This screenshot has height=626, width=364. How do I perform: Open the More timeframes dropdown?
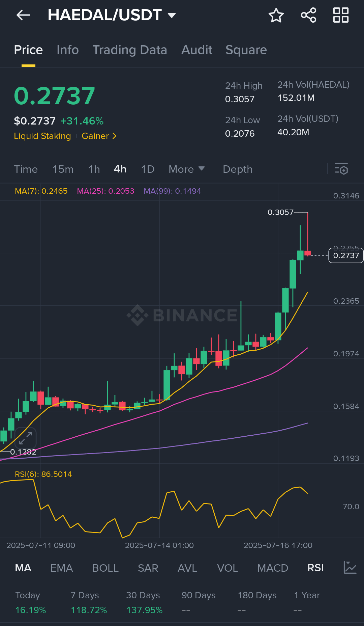coord(186,169)
